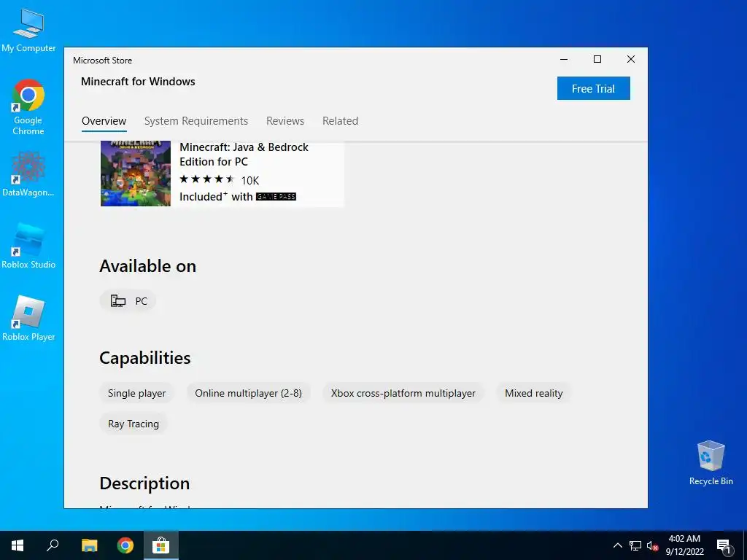
Task: Open taskbar search magnifier
Action: 53,545
